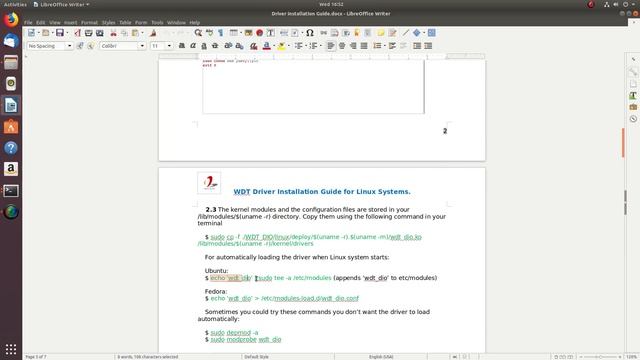The height and width of the screenshot is (360, 640).
Task: Click Show Applications grid in dock
Action: coord(11,349)
